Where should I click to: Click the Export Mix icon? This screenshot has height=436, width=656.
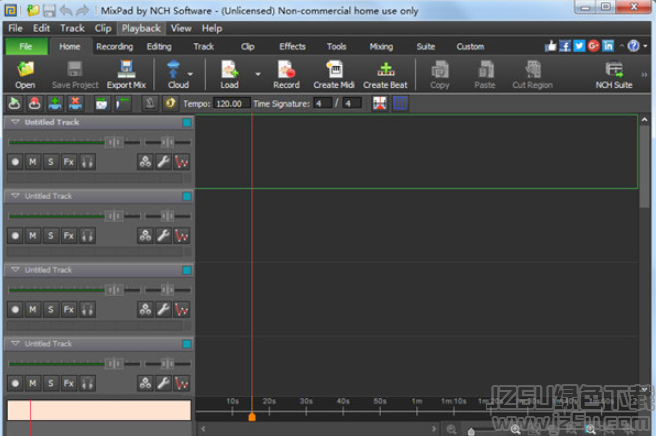coord(126,69)
